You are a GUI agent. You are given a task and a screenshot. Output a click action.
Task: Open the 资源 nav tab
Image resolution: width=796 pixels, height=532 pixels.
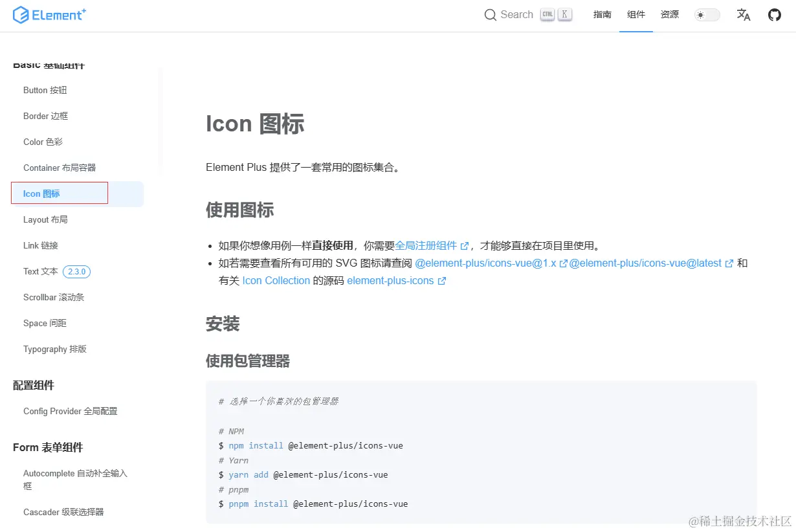click(670, 15)
